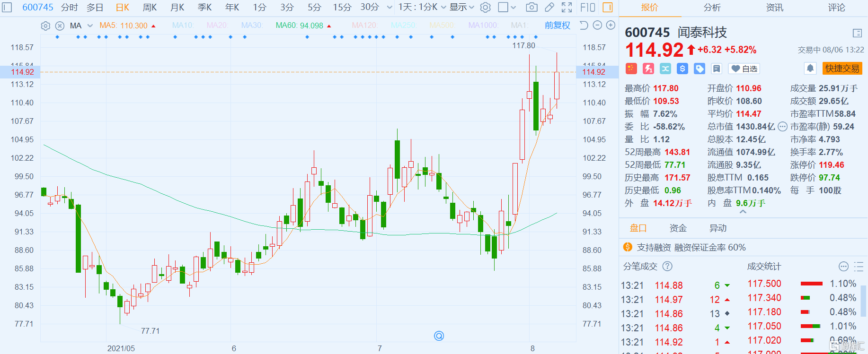Switch to 5分 five-minute chart

[x=314, y=7]
